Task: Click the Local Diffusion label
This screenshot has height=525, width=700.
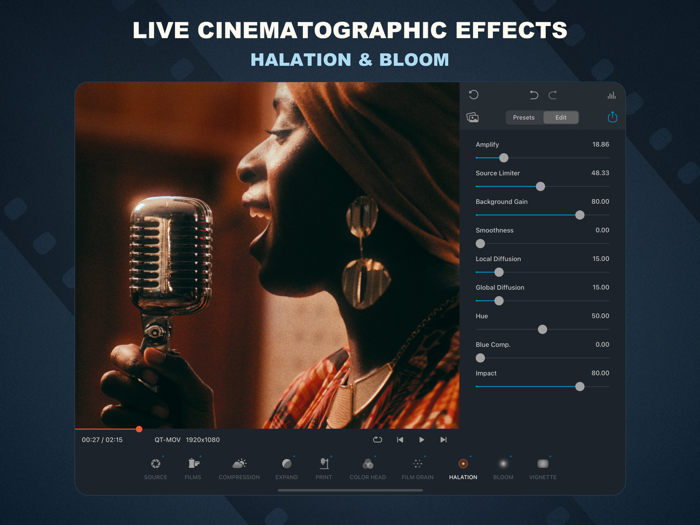Action: [498, 259]
